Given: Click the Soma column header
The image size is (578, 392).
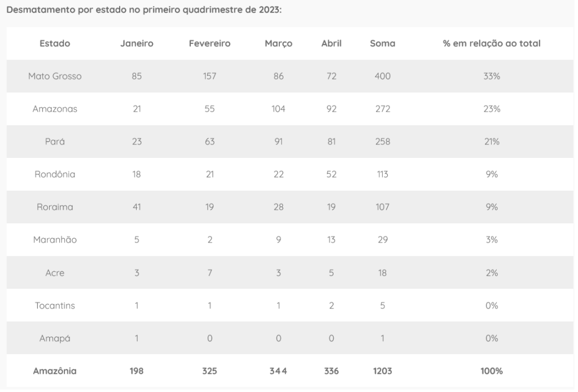Looking at the screenshot, I should pyautogui.click(x=383, y=43).
